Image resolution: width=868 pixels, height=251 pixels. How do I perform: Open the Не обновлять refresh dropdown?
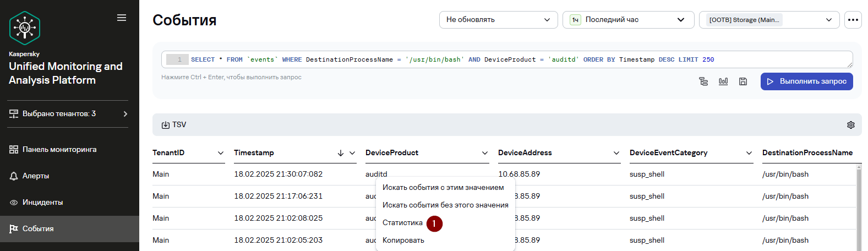(499, 20)
